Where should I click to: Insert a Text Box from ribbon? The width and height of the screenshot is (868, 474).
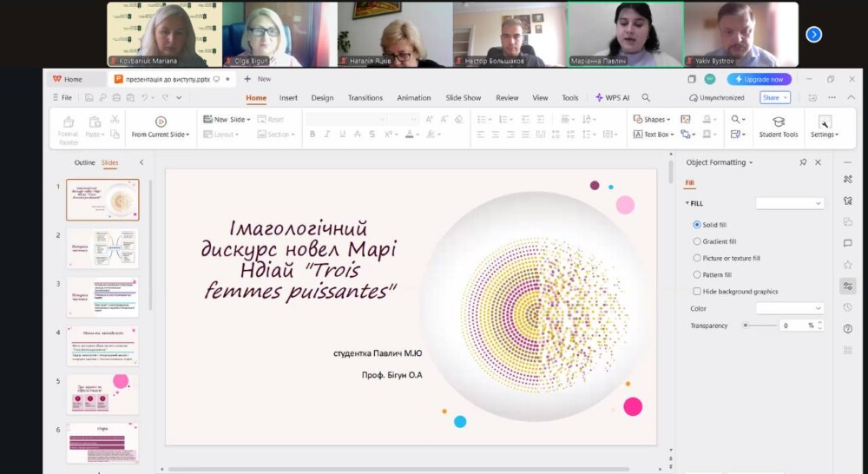651,135
